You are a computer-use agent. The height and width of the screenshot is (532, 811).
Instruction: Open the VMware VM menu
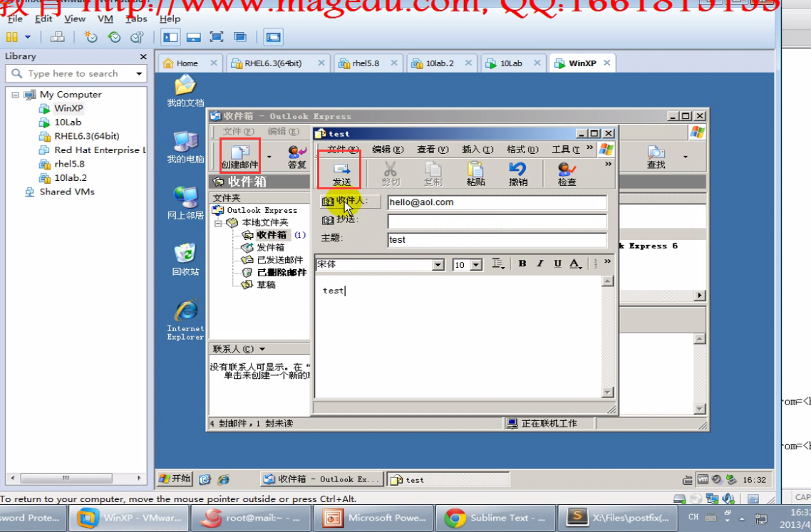tap(105, 19)
